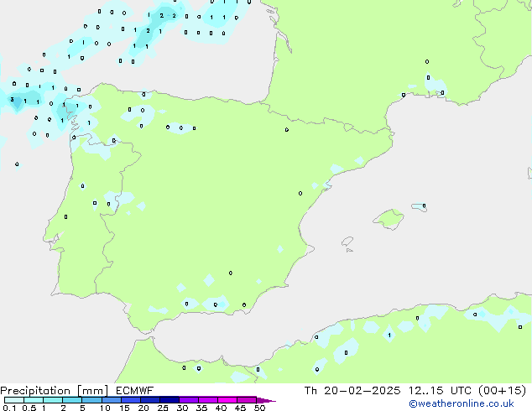Viewport: 532px width, 411px height.
Task: Click the 45 legend scale number
Action: (240, 408)
